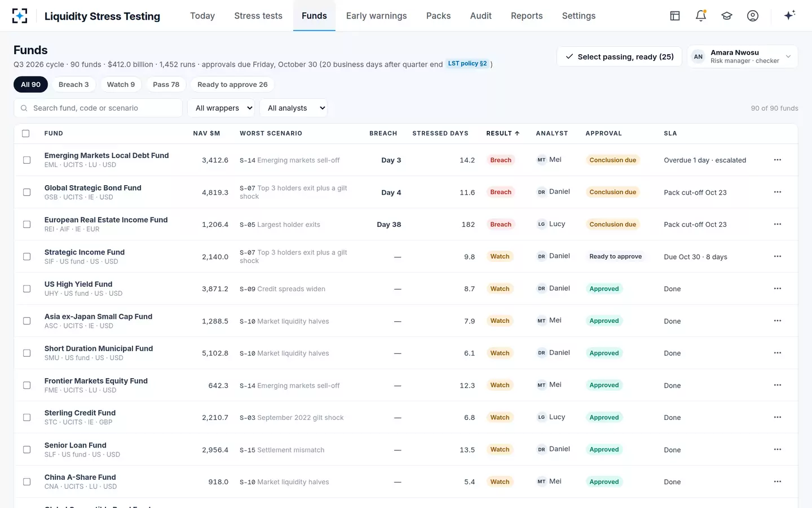The image size is (812, 508).
Task: Open row actions menu for US High Yield Fund
Action: click(x=778, y=288)
